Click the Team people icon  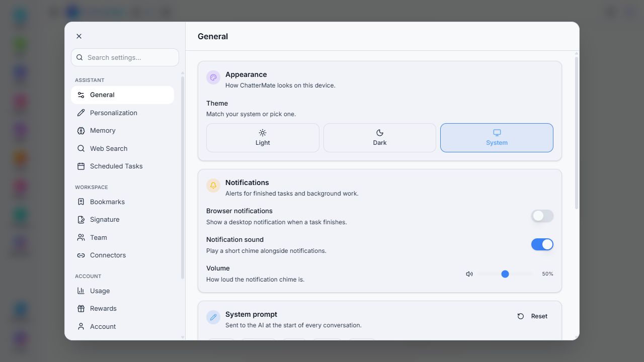[81, 237]
